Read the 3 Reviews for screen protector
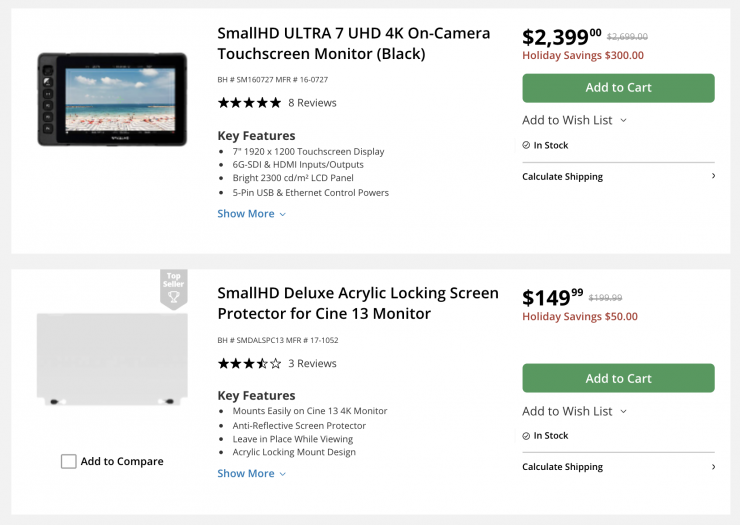740x525 pixels. pos(312,364)
